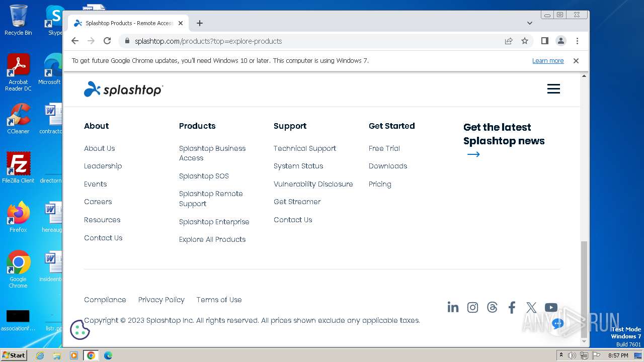Open Internet Explorer from taskbar
This screenshot has width=644, height=362.
pyautogui.click(x=40, y=355)
